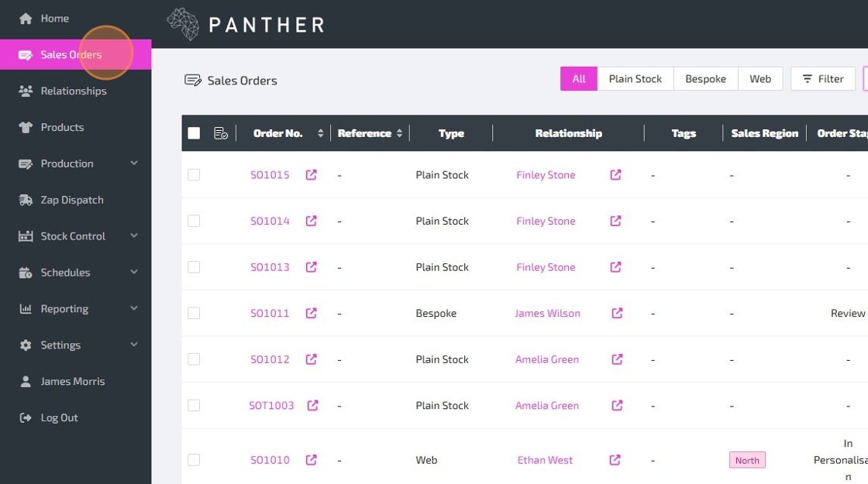868x484 pixels.
Task: Expand the Production submenu
Action: (x=134, y=163)
